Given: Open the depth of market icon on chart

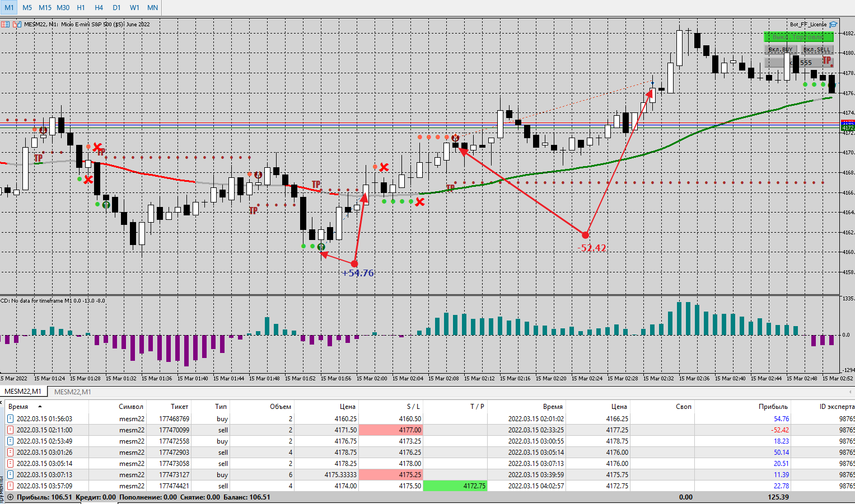Looking at the screenshot, I should tap(5, 24).
